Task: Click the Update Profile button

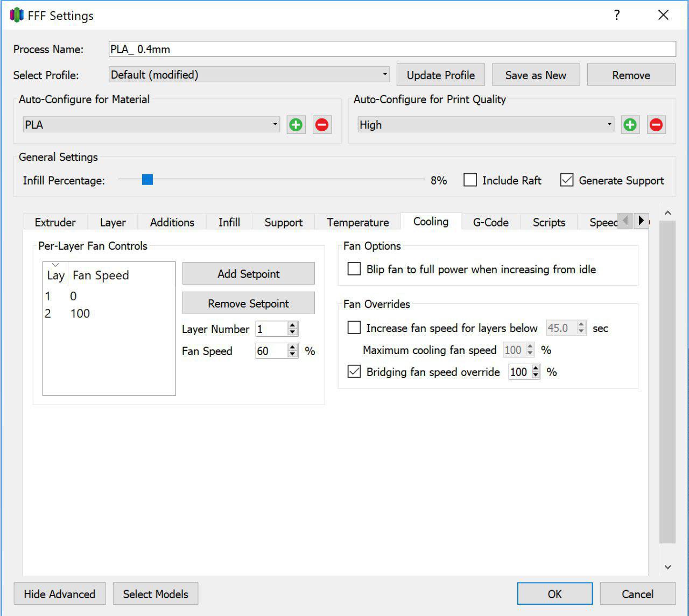Action: (x=441, y=75)
